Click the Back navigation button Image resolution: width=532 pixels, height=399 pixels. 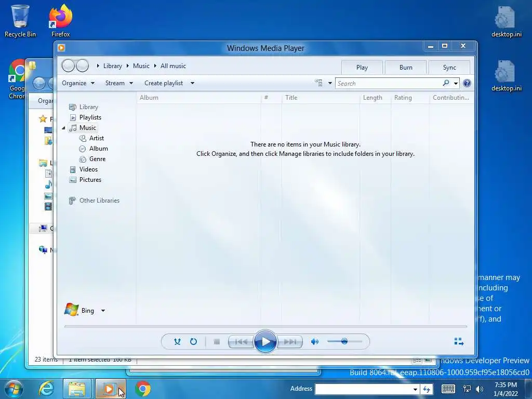pyautogui.click(x=68, y=65)
